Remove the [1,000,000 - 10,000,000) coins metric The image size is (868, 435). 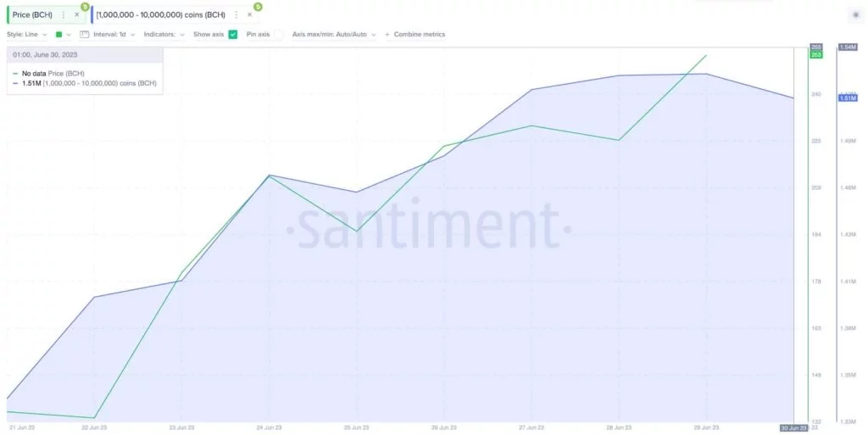(x=250, y=15)
